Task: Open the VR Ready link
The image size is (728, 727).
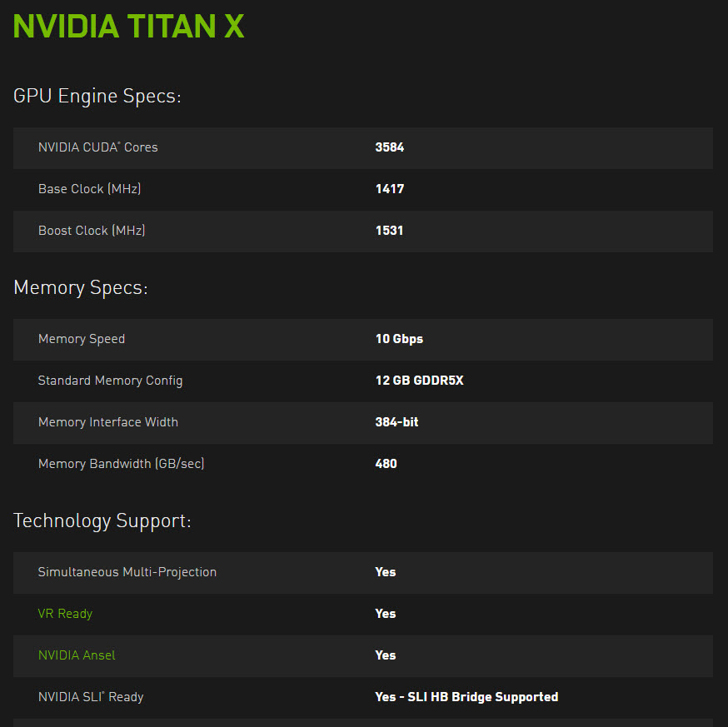Action: click(x=65, y=614)
